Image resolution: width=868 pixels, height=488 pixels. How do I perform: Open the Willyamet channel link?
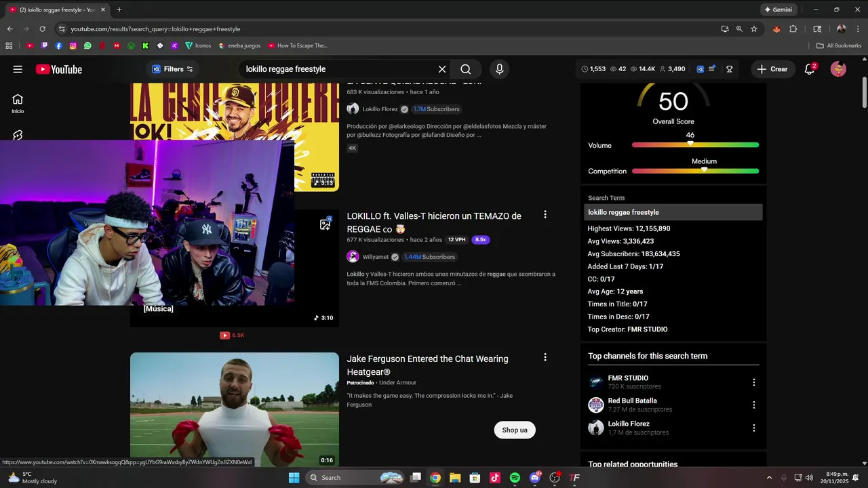pyautogui.click(x=375, y=257)
